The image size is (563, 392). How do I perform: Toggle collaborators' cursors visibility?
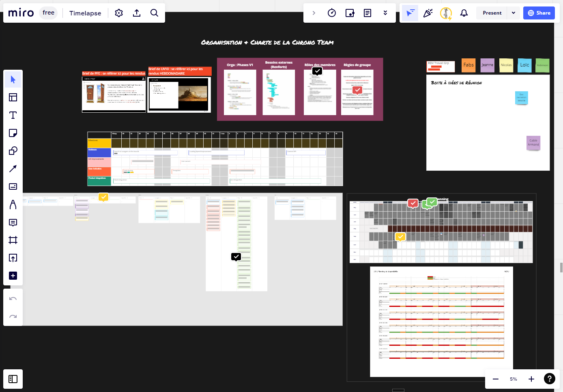point(410,13)
